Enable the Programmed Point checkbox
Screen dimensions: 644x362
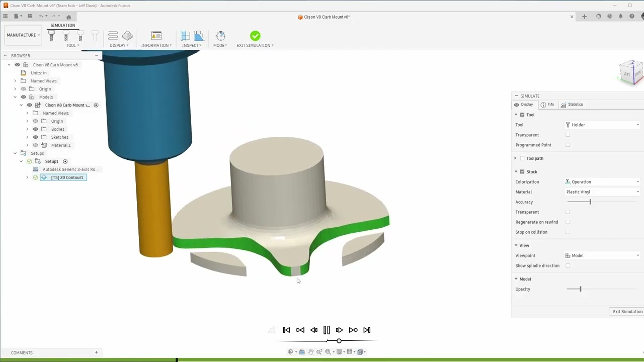[568, 145]
